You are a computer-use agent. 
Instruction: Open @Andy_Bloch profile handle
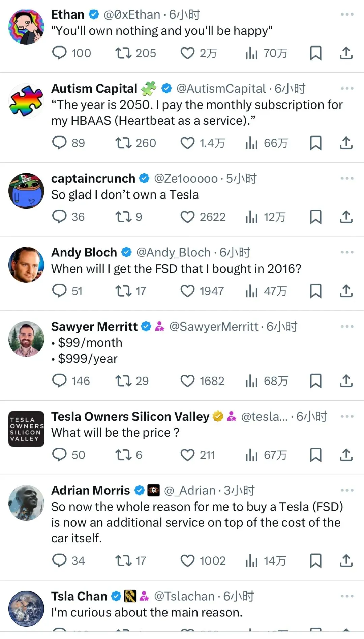173,252
